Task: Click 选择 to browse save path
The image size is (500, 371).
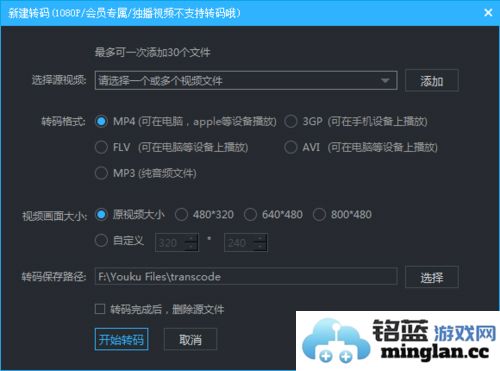Action: [432, 277]
